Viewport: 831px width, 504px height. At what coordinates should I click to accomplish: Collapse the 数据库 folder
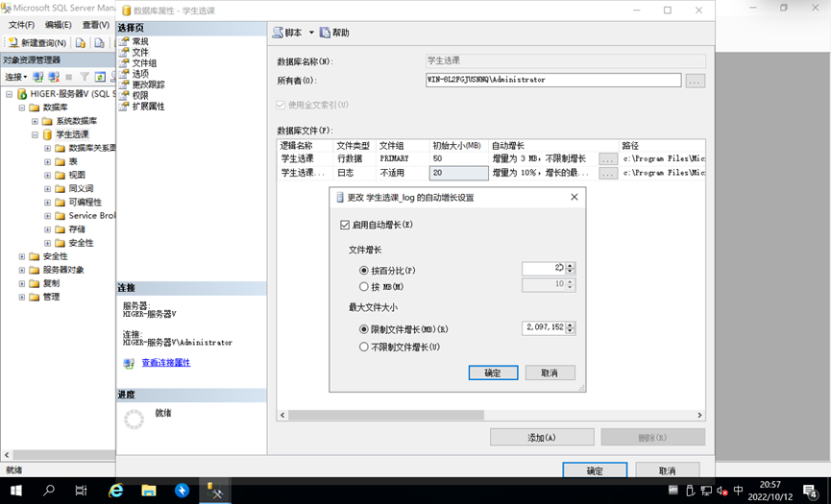click(22, 108)
